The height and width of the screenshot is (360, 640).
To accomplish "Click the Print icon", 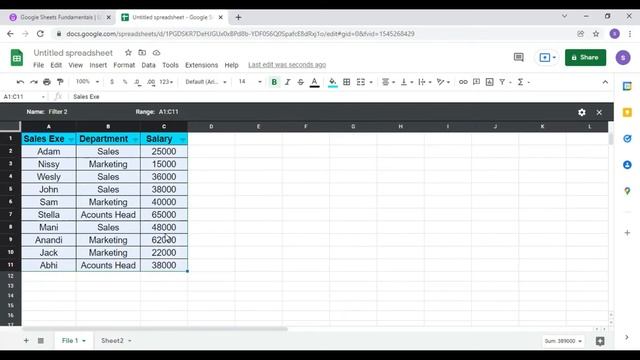I will coord(47,82).
